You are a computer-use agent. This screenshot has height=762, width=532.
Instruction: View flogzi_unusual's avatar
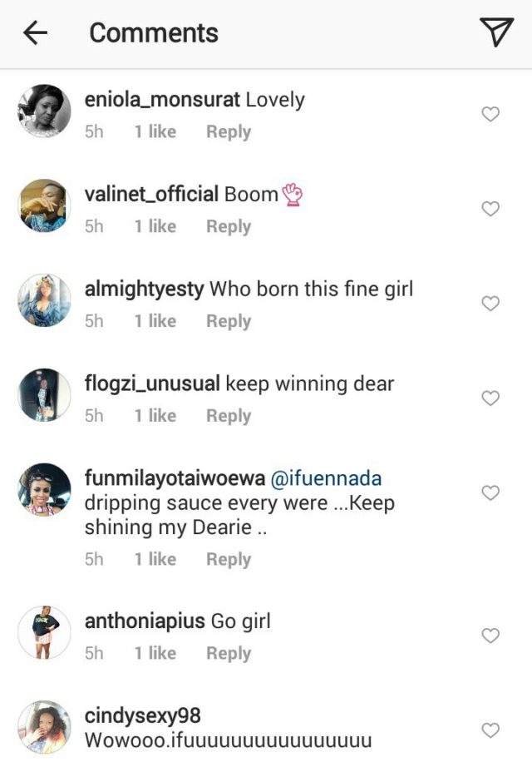[45, 395]
